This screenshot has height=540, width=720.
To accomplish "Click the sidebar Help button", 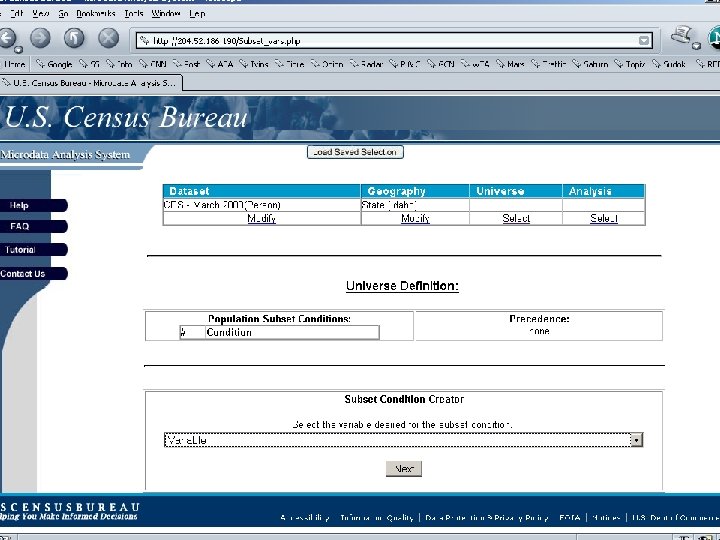I will [x=34, y=205].
